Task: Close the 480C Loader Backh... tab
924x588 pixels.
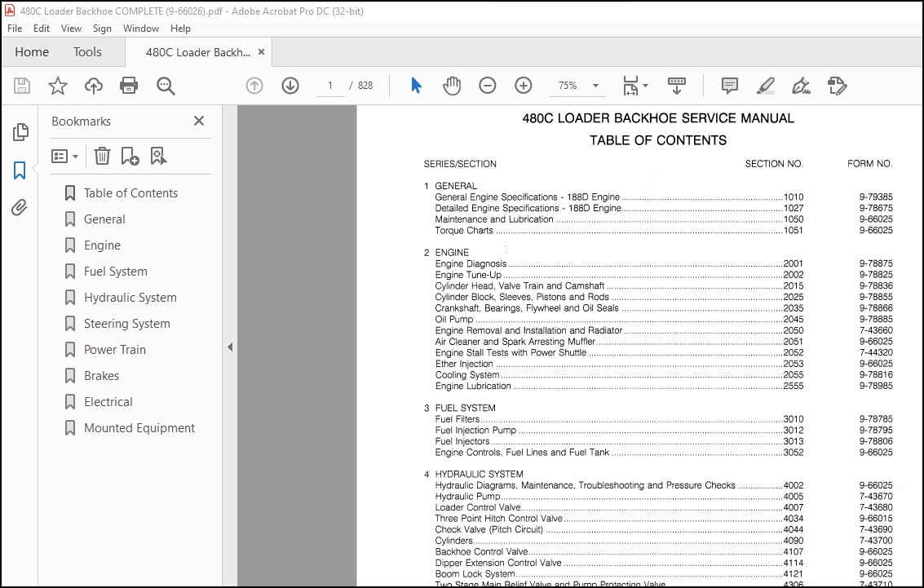Action: coord(261,52)
